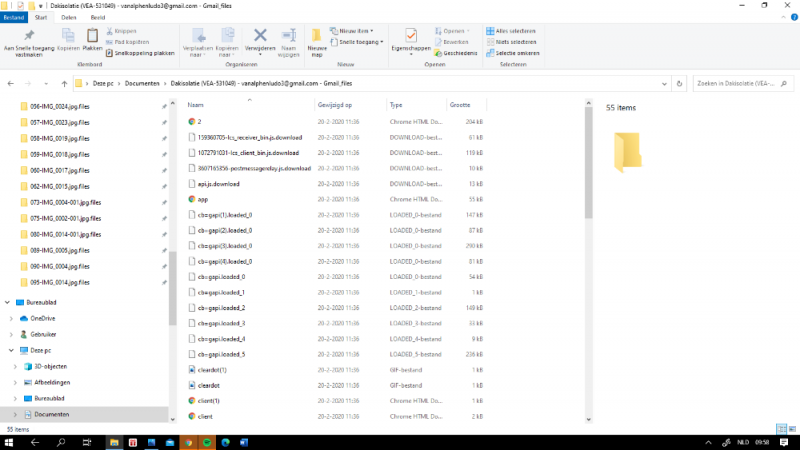Expand the OneDrive tree node
This screenshot has width=800, height=450.
[12, 318]
